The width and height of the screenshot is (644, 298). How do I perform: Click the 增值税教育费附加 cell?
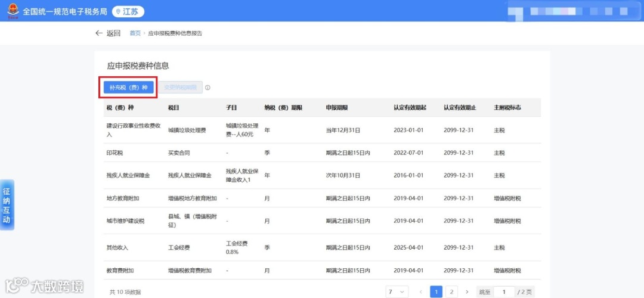[x=190, y=271]
